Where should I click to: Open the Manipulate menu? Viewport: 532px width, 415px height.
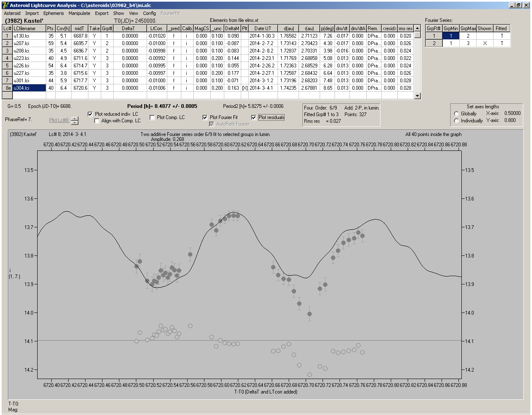click(x=79, y=13)
